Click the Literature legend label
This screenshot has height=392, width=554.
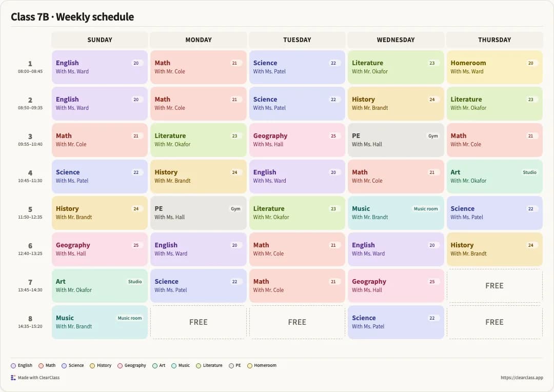pos(213,365)
